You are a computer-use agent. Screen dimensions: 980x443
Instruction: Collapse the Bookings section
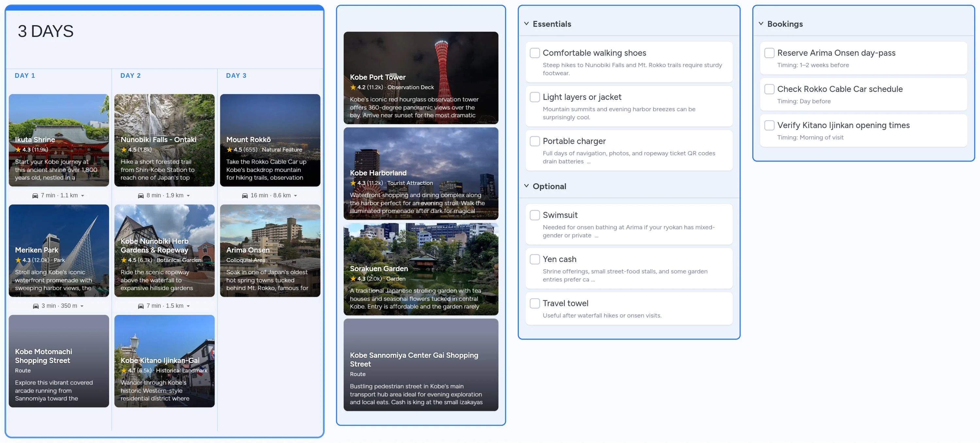[761, 24]
